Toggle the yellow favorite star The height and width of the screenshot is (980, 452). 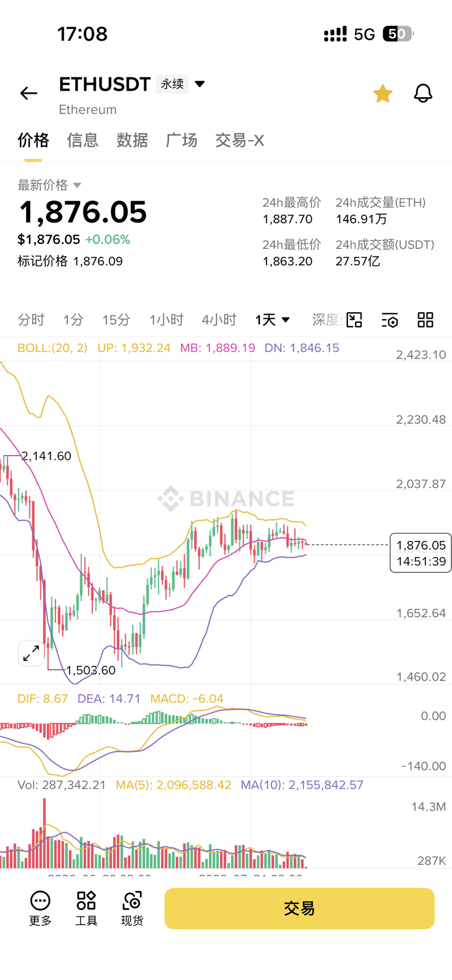click(383, 93)
